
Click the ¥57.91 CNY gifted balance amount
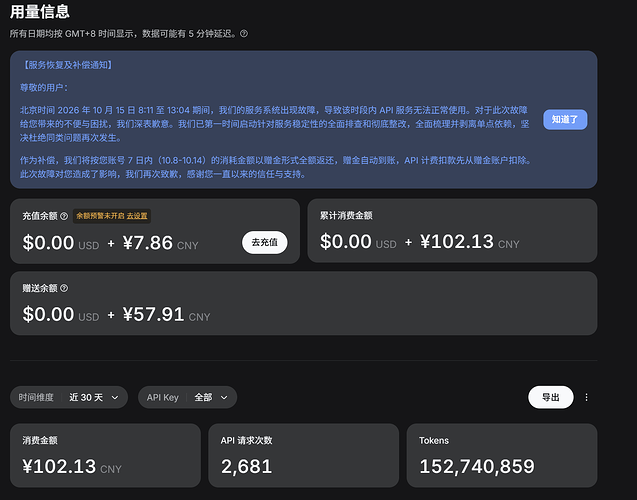coord(166,314)
